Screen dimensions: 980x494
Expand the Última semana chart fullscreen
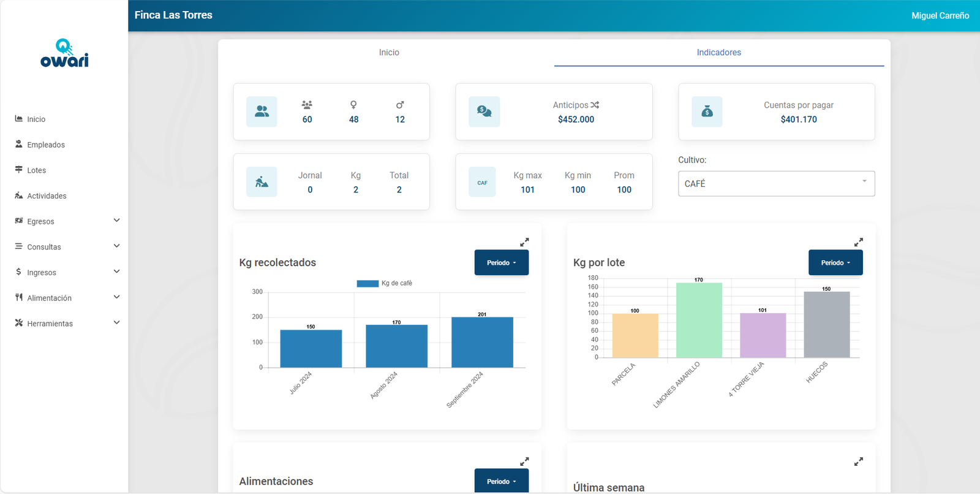[858, 462]
